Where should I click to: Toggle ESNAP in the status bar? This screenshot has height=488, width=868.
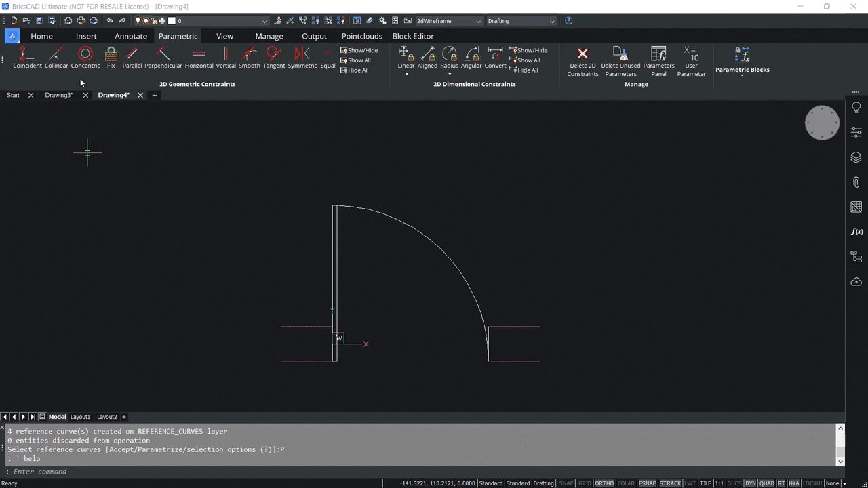pyautogui.click(x=648, y=483)
